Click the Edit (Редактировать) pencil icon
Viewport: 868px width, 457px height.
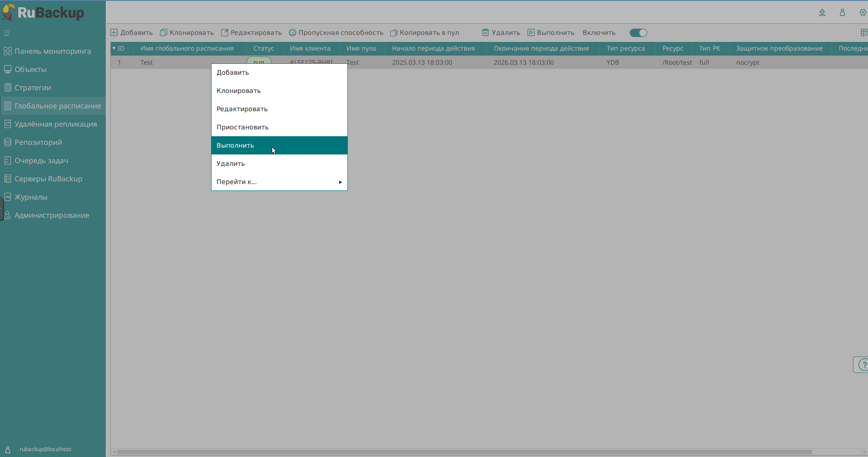(x=224, y=33)
